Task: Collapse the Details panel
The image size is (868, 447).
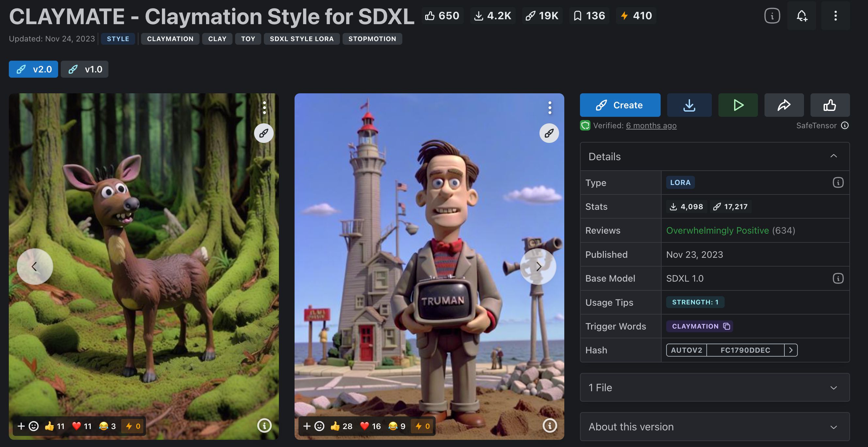Action: click(833, 156)
